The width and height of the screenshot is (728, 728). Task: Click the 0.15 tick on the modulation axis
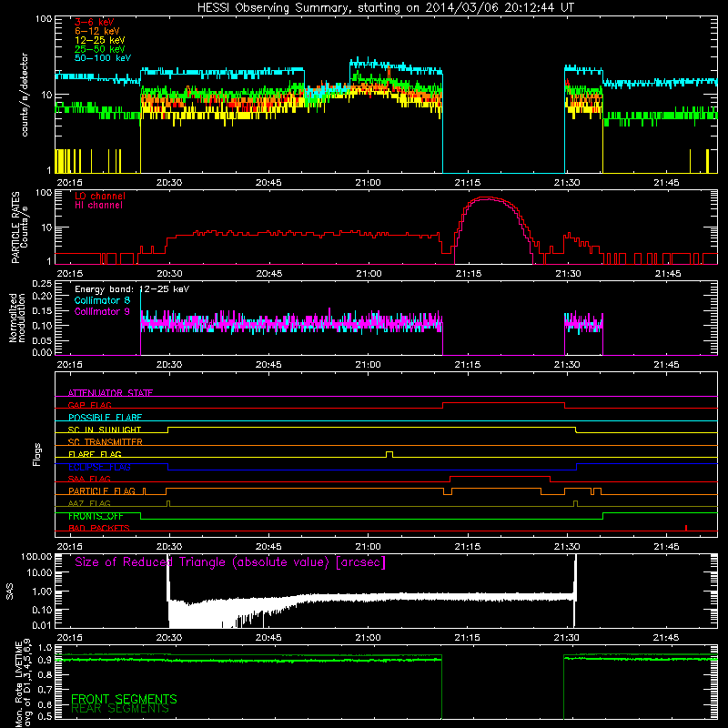pos(42,310)
